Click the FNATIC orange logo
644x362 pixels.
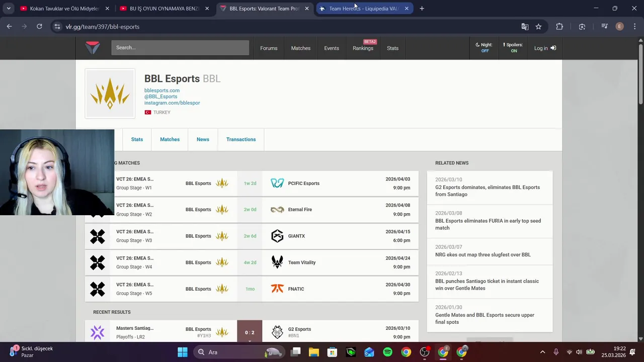click(x=277, y=289)
